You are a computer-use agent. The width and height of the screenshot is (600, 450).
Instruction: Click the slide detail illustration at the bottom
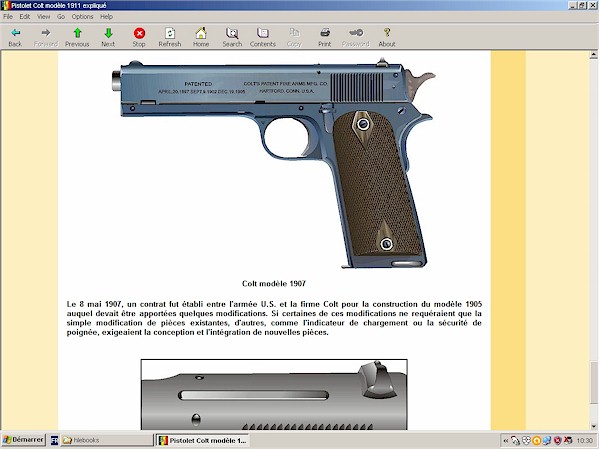coord(274,395)
